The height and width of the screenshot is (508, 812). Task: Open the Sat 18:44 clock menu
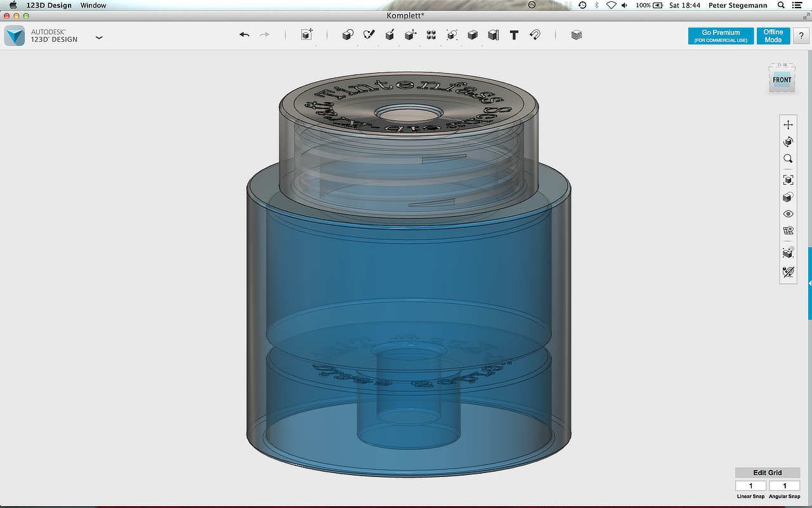(684, 5)
